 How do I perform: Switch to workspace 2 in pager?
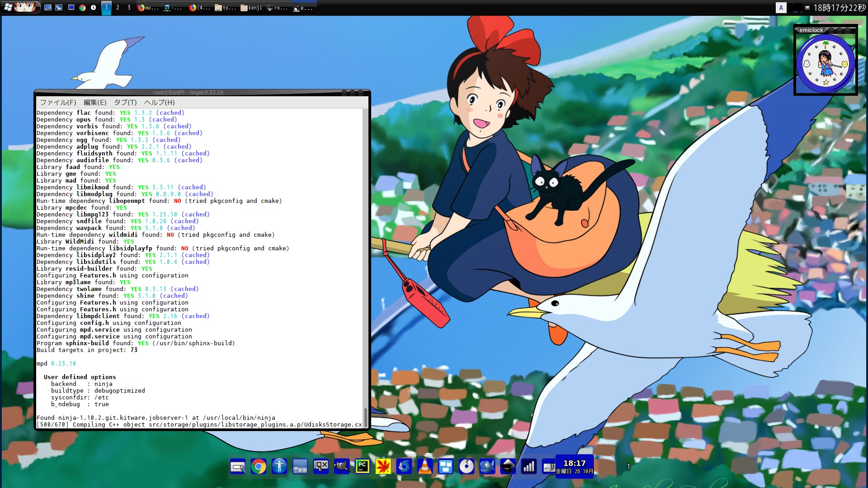118,8
